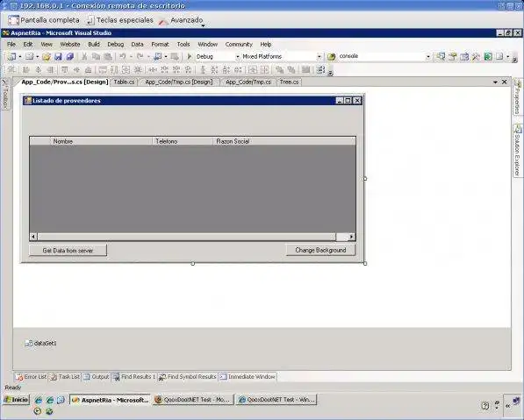Open the active documents list arrow
Image resolution: width=524 pixels, height=420 pixels.
click(495, 82)
